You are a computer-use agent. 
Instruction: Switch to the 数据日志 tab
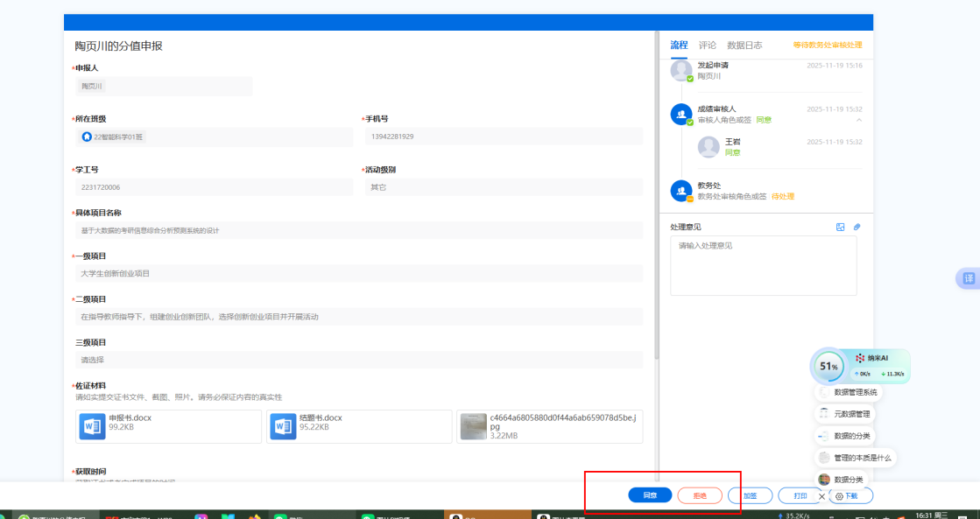[x=744, y=46]
